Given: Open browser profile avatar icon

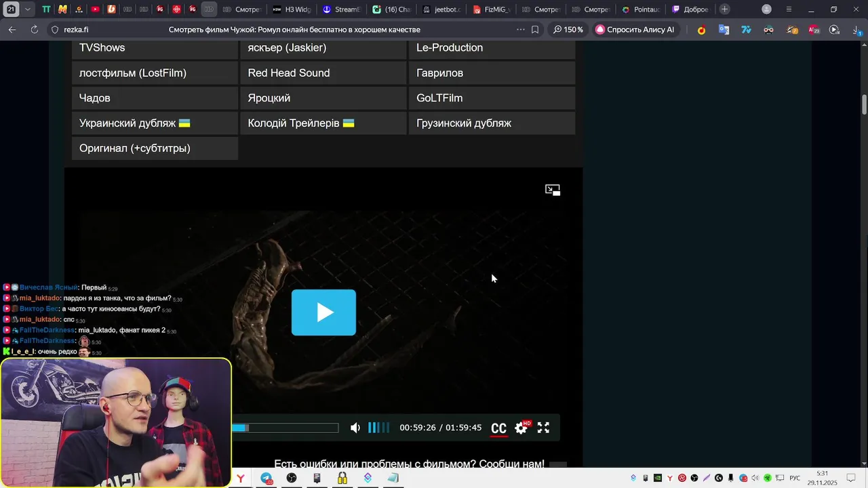Looking at the screenshot, I should tap(766, 9).
